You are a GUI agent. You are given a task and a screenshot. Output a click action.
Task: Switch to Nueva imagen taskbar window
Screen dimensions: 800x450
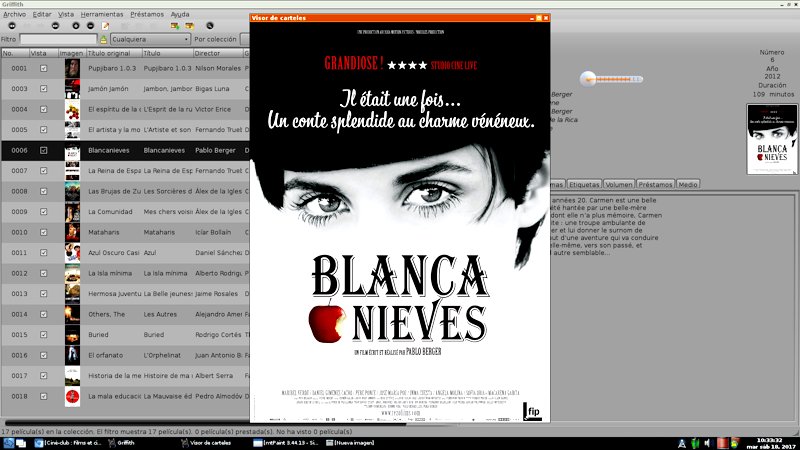(350, 443)
